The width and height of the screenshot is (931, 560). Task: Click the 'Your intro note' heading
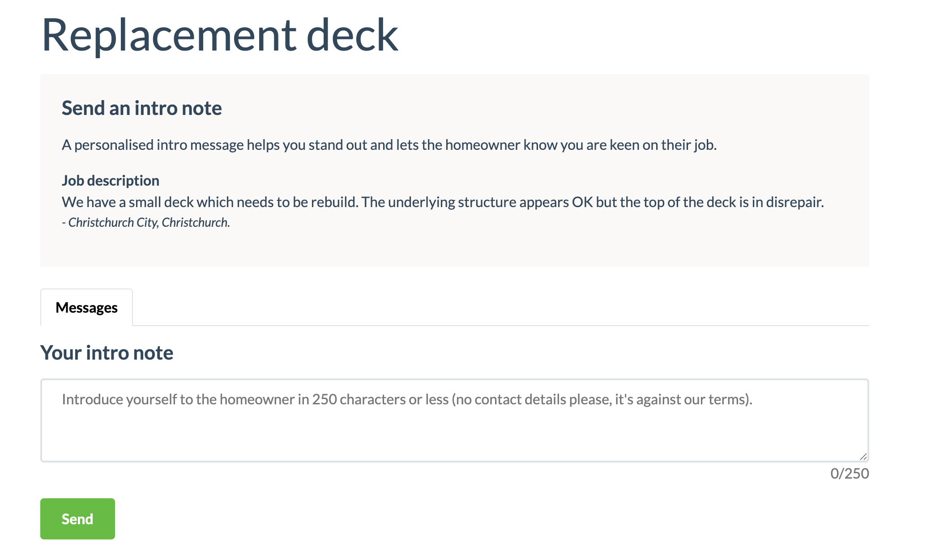click(107, 353)
